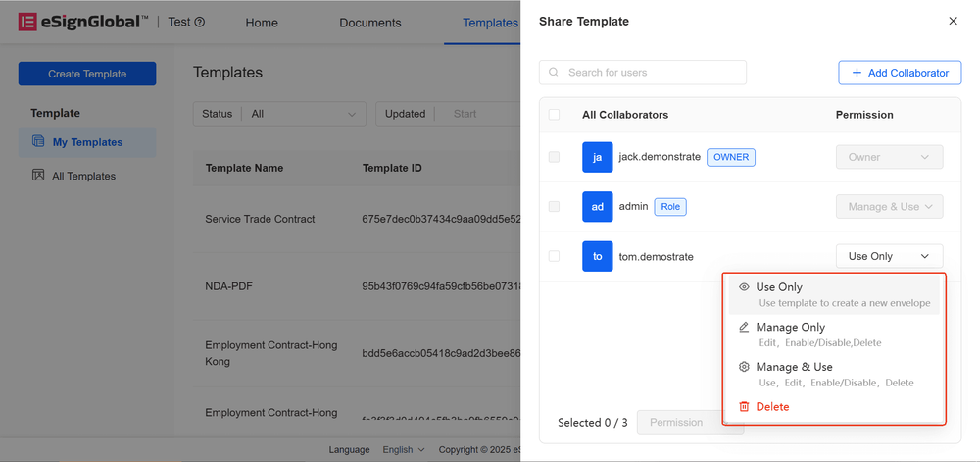The height and width of the screenshot is (462, 980).
Task: Click the Search for users field
Action: point(652,73)
